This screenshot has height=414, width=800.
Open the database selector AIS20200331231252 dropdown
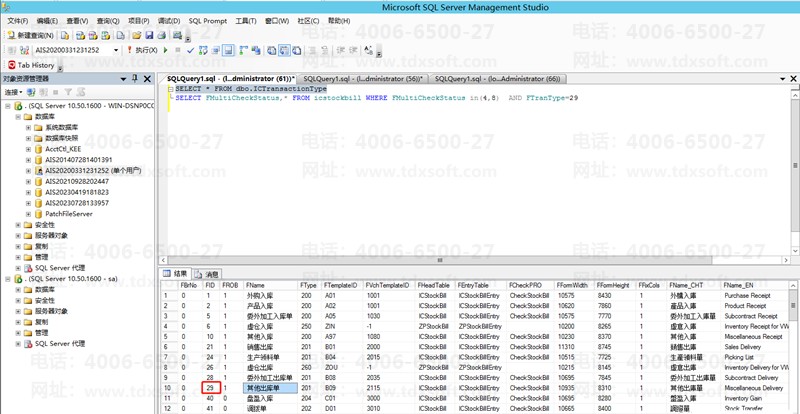point(116,49)
